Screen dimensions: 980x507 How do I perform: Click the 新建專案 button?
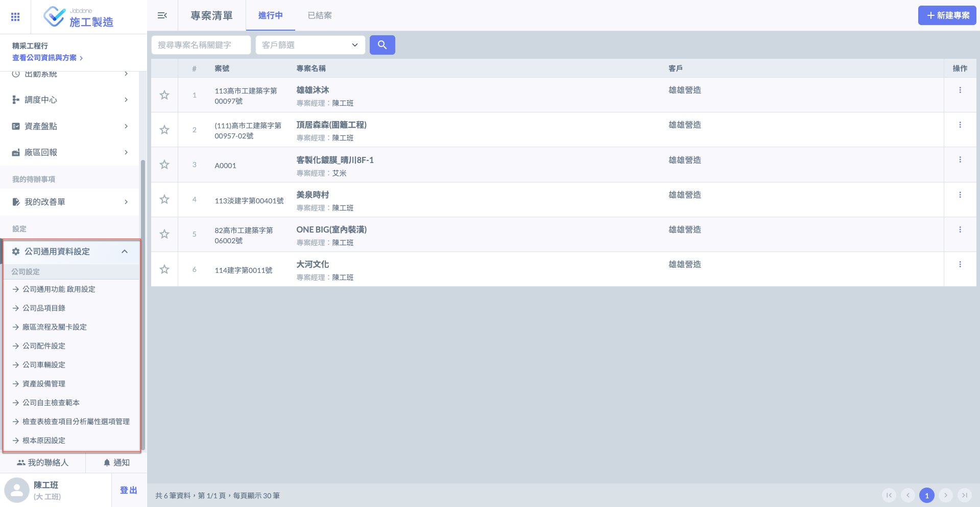947,15
